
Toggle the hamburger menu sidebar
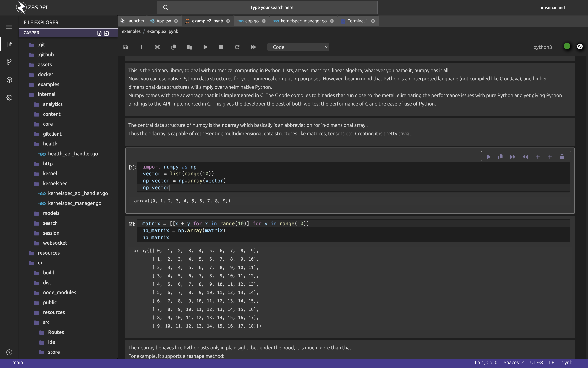(9, 27)
